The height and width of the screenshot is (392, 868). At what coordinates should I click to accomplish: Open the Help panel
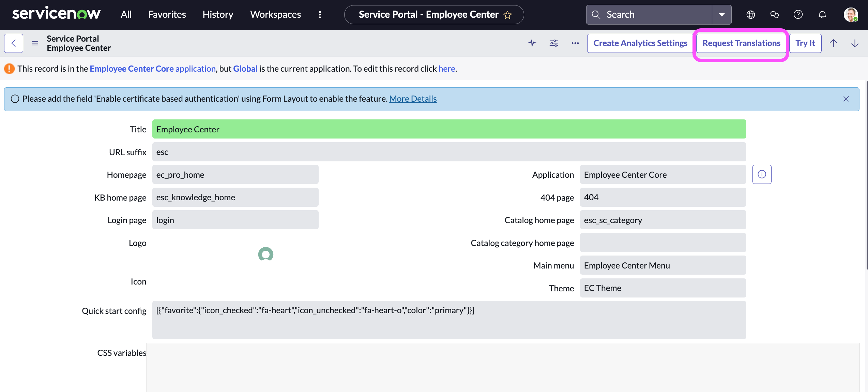[x=798, y=14]
